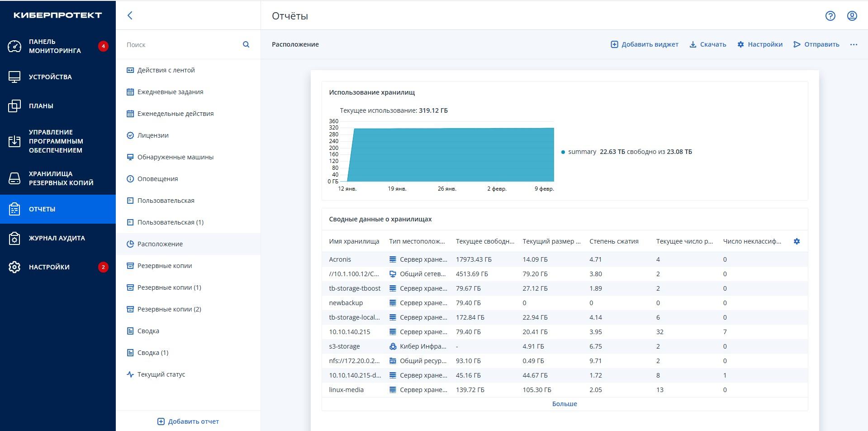This screenshot has width=868, height=431.
Task: Download the report via Скачать
Action: (707, 44)
